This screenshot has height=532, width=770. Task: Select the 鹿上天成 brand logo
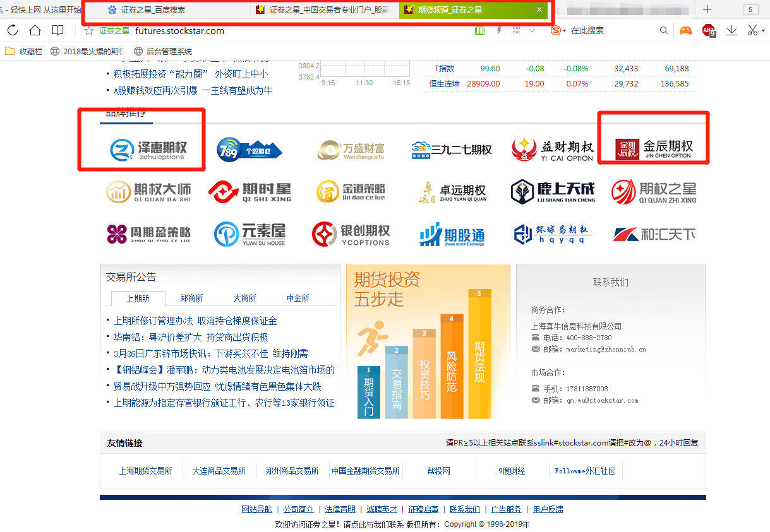point(553,191)
